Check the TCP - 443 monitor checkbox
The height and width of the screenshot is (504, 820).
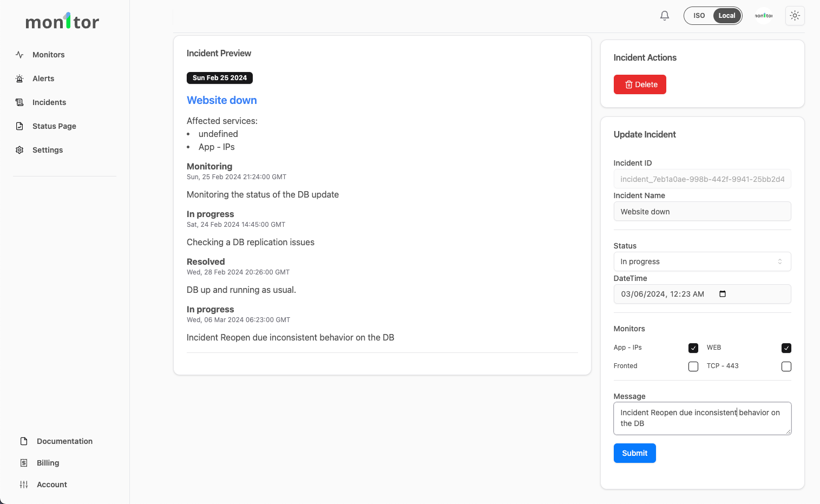786,366
